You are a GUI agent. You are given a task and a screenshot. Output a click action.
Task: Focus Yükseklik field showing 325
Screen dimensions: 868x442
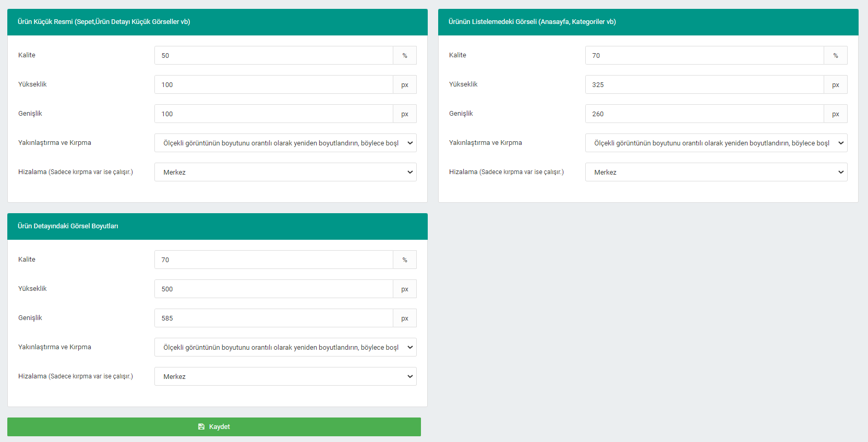click(x=705, y=84)
